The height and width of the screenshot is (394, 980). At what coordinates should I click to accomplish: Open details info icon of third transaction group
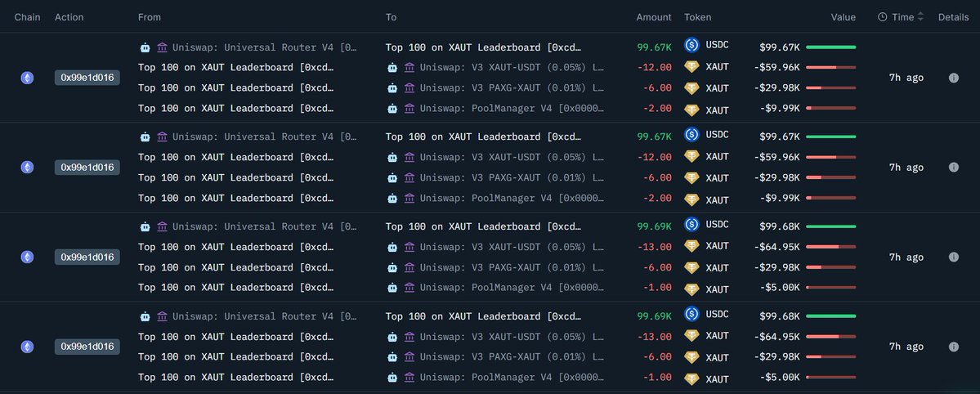click(954, 257)
